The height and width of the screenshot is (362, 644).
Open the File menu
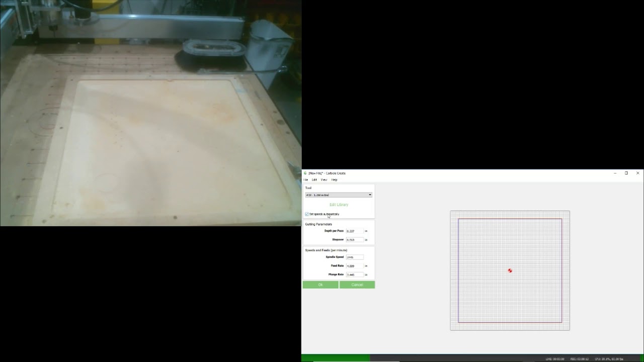(x=305, y=179)
